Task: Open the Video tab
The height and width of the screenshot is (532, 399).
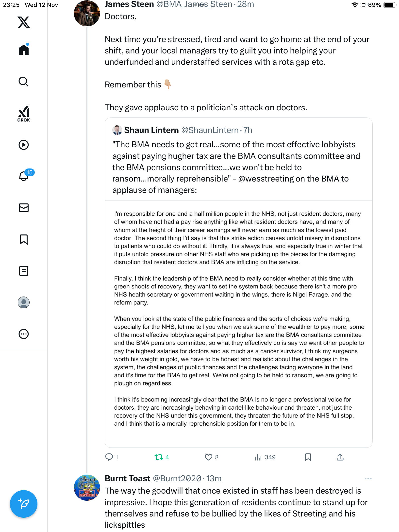Action: [24, 145]
